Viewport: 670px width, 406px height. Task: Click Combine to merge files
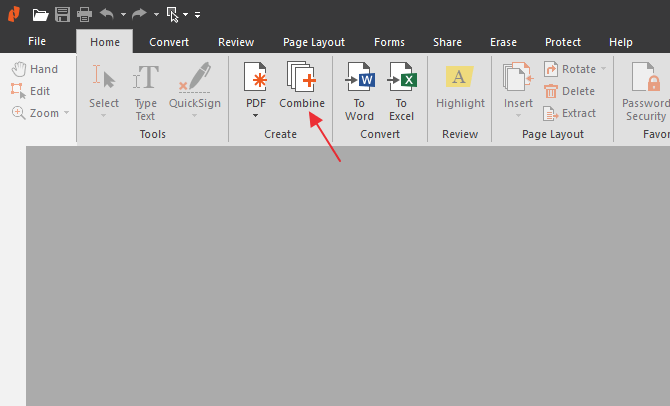point(302,85)
